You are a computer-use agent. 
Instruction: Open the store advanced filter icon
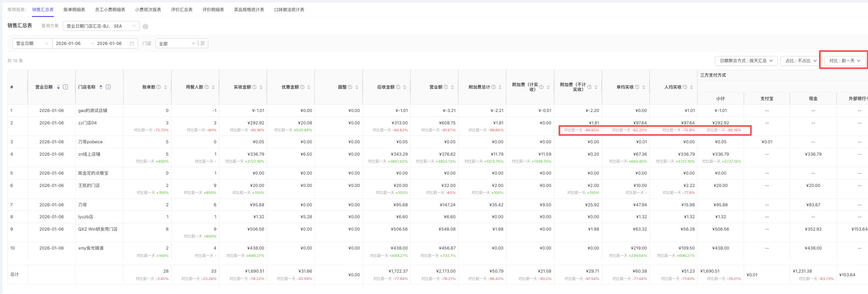click(202, 43)
